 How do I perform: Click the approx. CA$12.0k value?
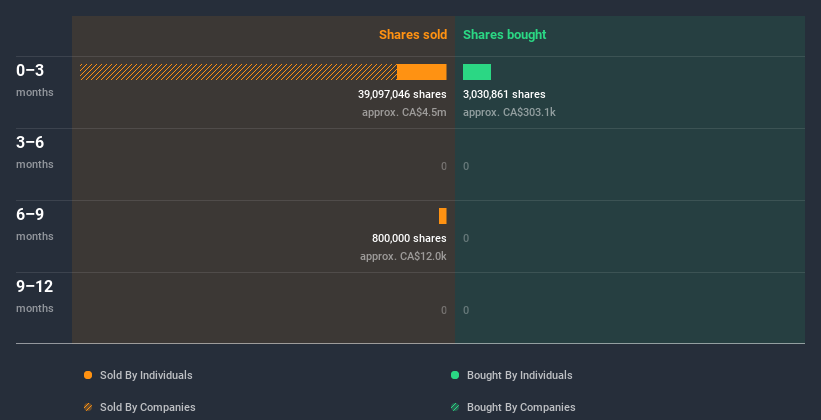[403, 257]
